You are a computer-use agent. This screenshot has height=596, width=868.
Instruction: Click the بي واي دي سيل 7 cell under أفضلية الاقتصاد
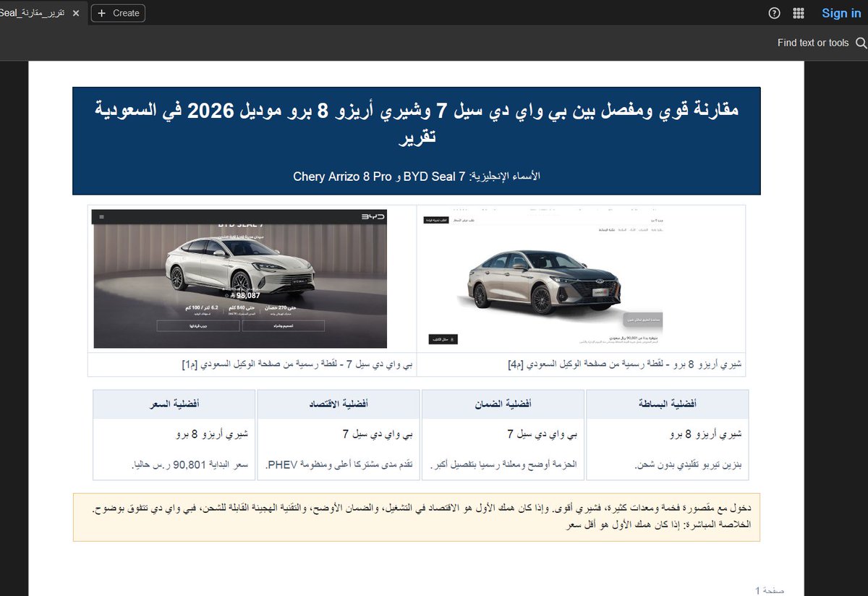click(x=378, y=435)
